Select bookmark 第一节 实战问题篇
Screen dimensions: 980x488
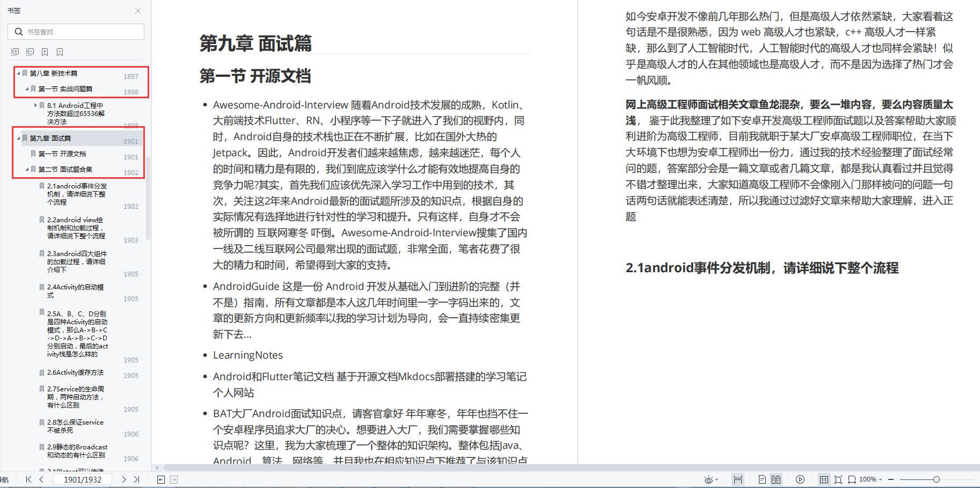[65, 89]
